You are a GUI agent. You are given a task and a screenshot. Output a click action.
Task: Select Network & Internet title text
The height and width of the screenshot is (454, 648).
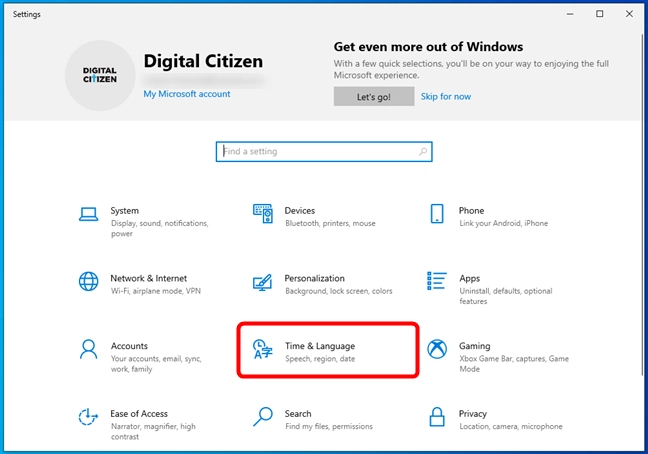coord(149,278)
